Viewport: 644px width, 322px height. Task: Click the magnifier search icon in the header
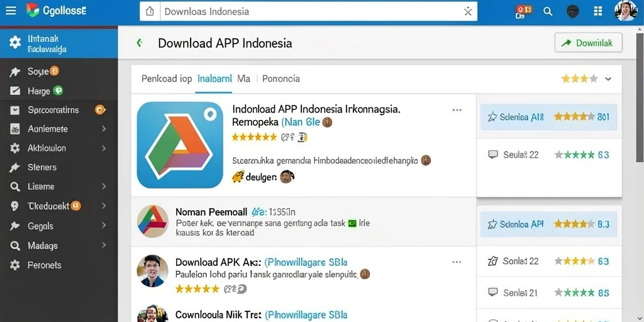click(x=548, y=11)
